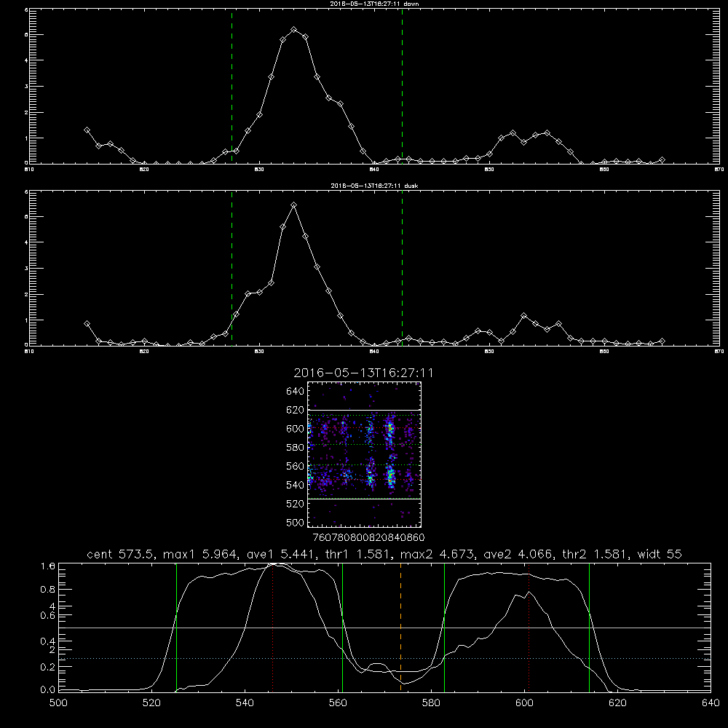
Task: Click the orange dashed center line in bottom plot
Action: [x=400, y=628]
